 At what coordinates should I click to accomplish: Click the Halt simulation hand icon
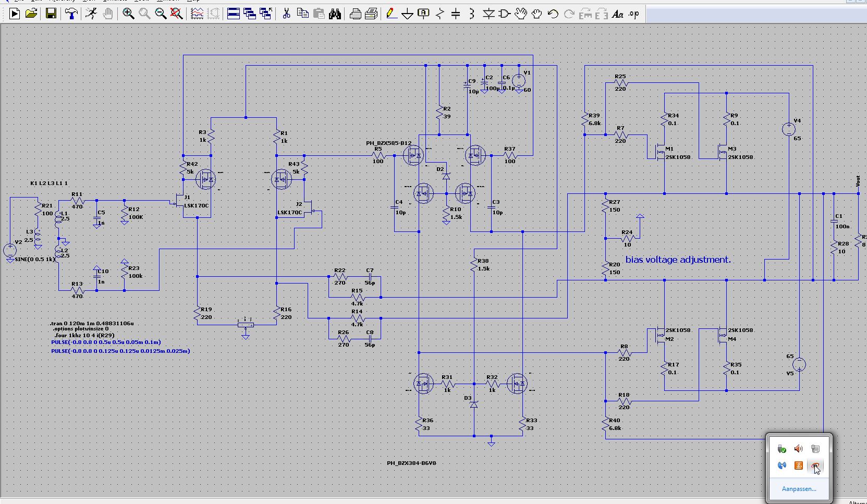click(x=107, y=14)
